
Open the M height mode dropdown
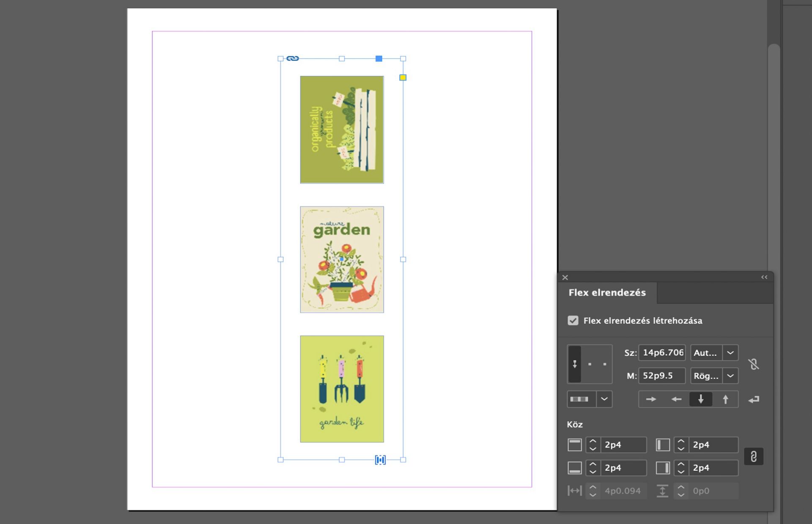pos(730,376)
